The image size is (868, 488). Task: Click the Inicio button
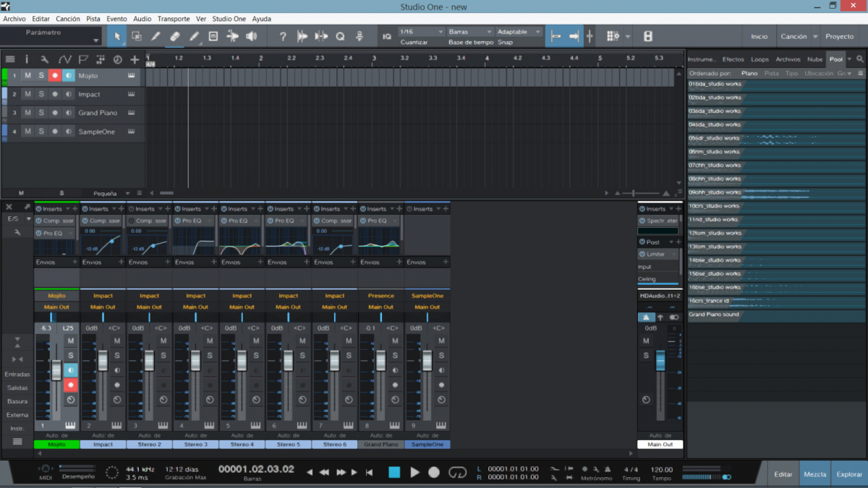click(759, 36)
